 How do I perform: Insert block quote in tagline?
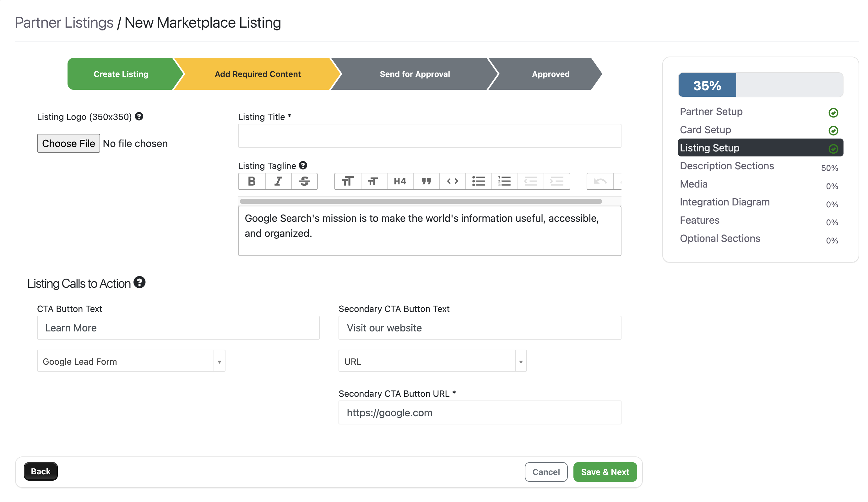[x=426, y=181]
